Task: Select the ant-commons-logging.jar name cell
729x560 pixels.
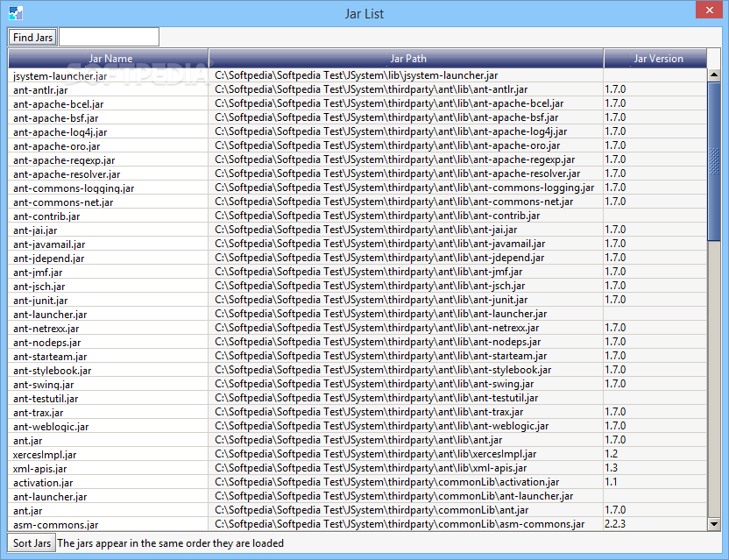Action: [x=109, y=188]
